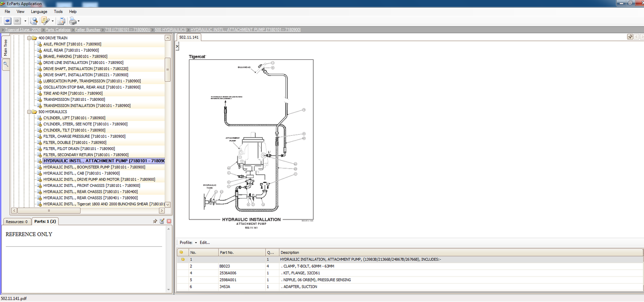Click the forward navigation arrow icon
This screenshot has width=644, height=302.
pyautogui.click(x=16, y=21)
